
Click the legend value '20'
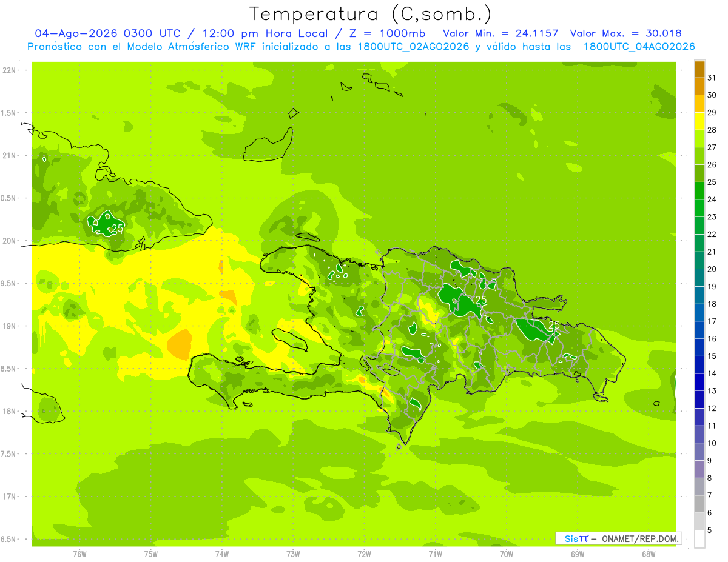coord(712,269)
